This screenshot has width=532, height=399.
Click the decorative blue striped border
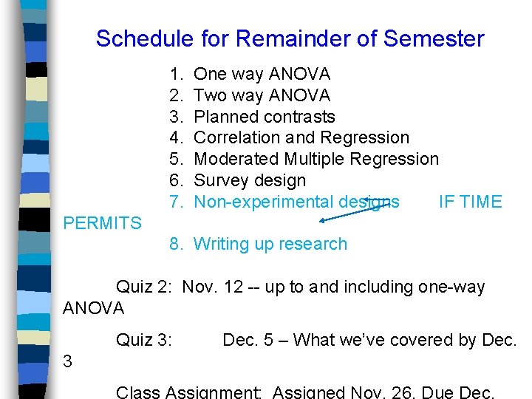33,199
